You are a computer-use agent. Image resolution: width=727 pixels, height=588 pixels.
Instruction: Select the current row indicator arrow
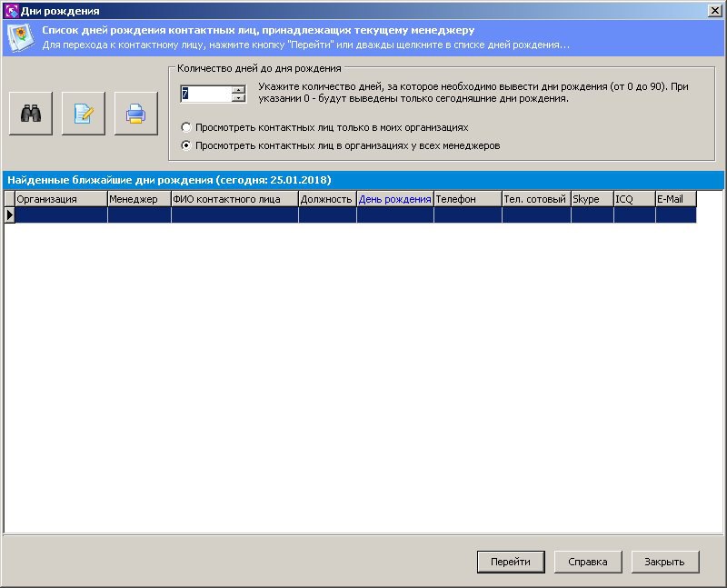(10, 214)
